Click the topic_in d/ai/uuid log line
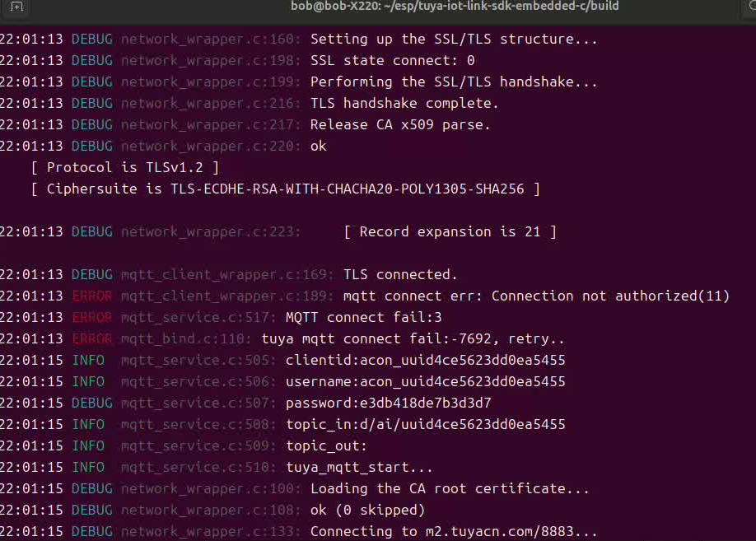 282,424
